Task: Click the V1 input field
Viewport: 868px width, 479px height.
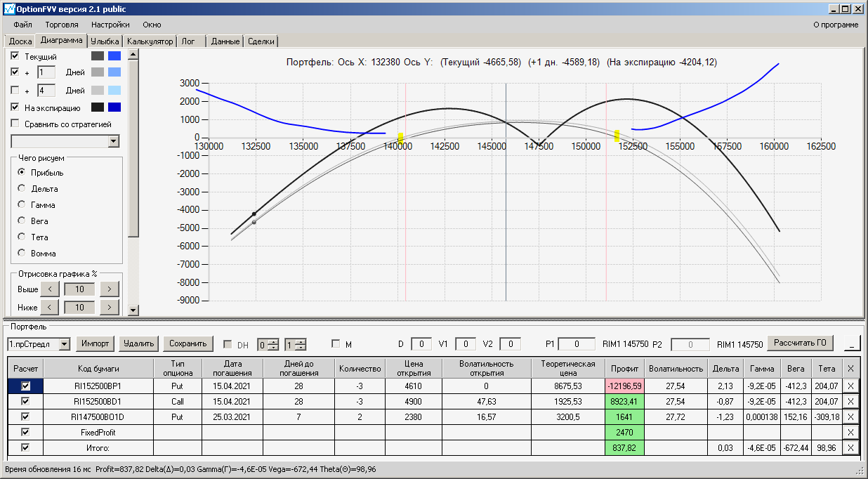Action: point(466,344)
